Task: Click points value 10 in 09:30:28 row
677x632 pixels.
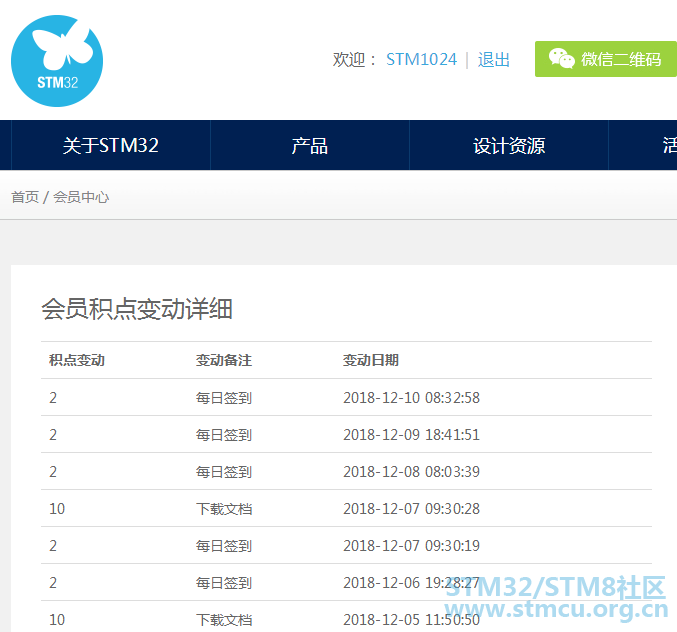Action: click(57, 509)
